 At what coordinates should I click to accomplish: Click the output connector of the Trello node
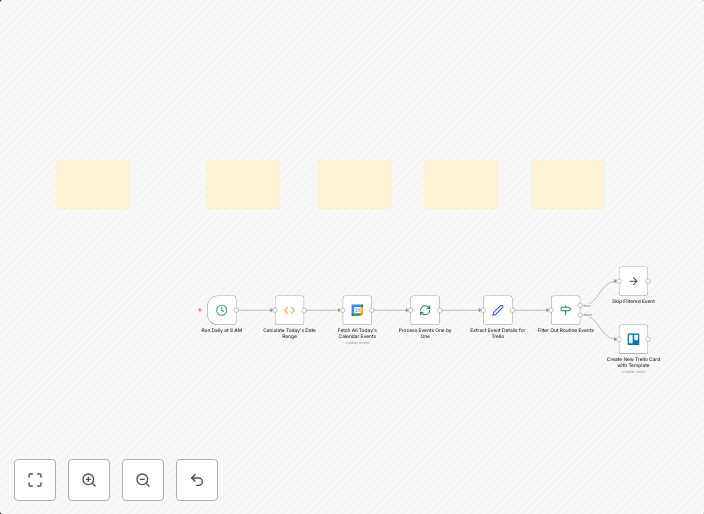tap(648, 339)
